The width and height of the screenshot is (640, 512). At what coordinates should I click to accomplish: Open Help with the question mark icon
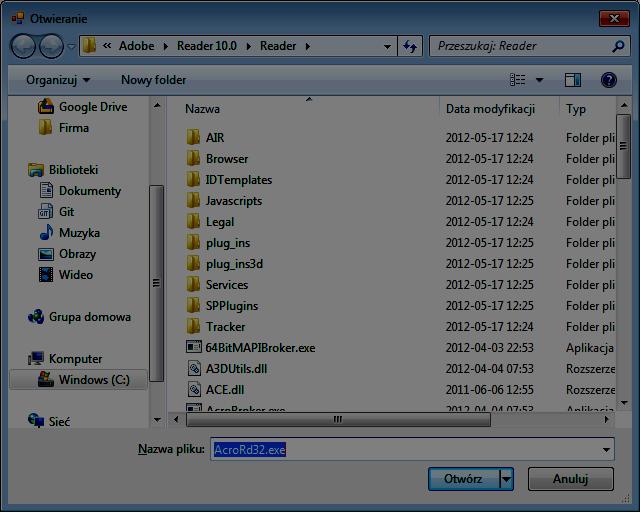[x=608, y=80]
